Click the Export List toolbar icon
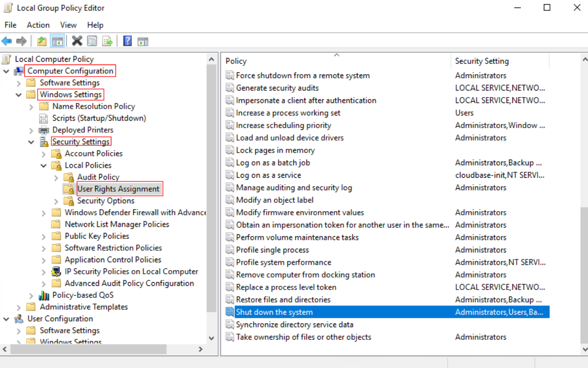The image size is (588, 368). [108, 41]
